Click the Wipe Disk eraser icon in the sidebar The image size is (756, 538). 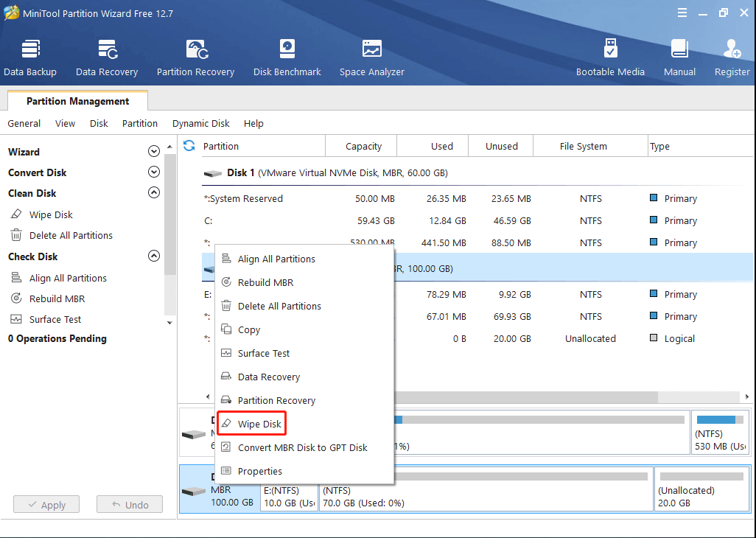(16, 214)
